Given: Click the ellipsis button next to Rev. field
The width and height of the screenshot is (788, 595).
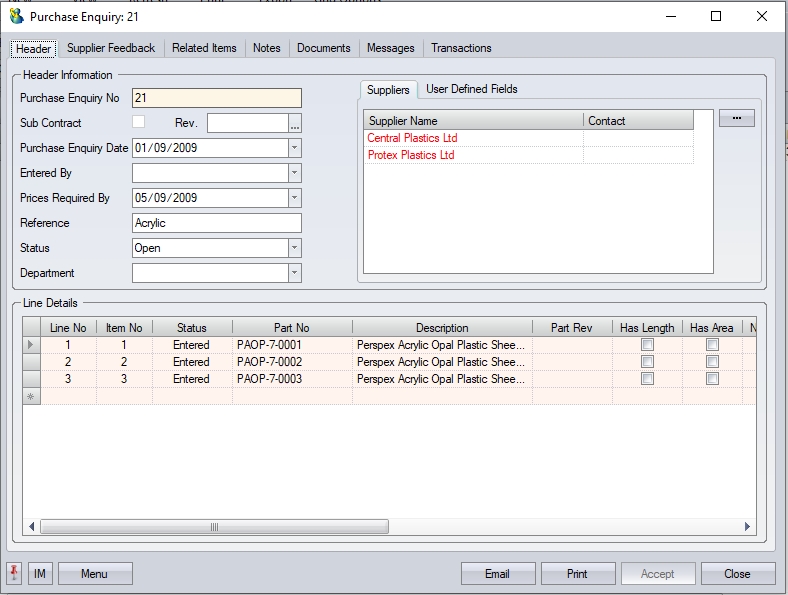Looking at the screenshot, I should [295, 124].
